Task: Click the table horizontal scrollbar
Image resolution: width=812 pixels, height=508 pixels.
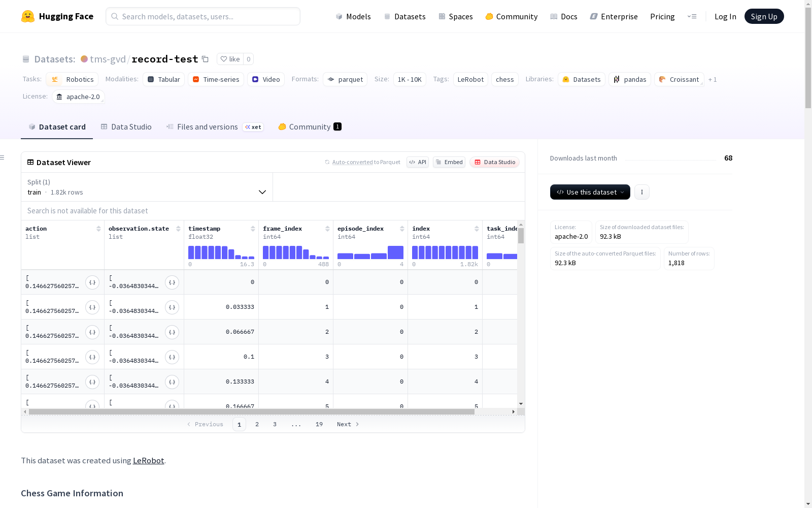Action: [251, 411]
